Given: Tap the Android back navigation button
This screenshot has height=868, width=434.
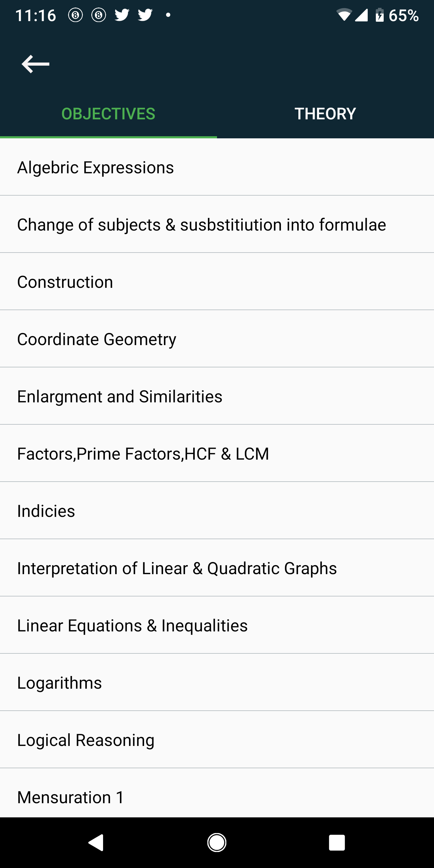Looking at the screenshot, I should coord(96,842).
